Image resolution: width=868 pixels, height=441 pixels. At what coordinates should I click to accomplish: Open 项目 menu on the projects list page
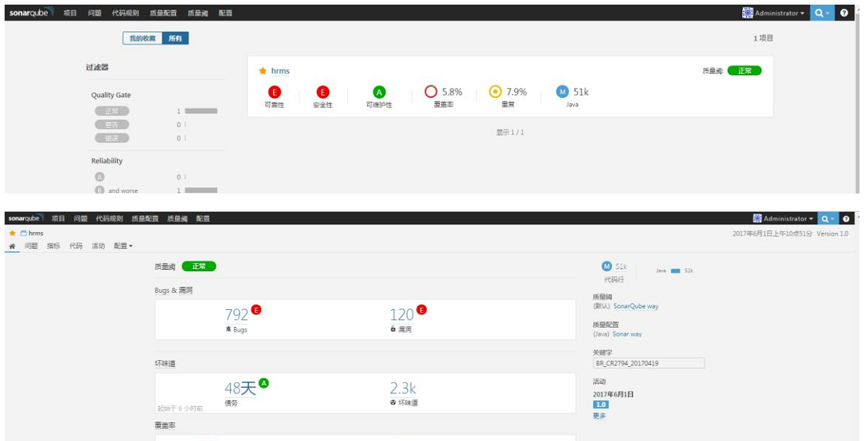click(70, 13)
